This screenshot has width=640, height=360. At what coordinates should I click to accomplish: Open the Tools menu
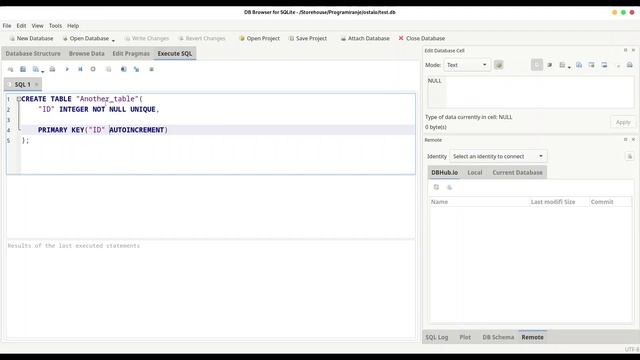click(x=56, y=26)
